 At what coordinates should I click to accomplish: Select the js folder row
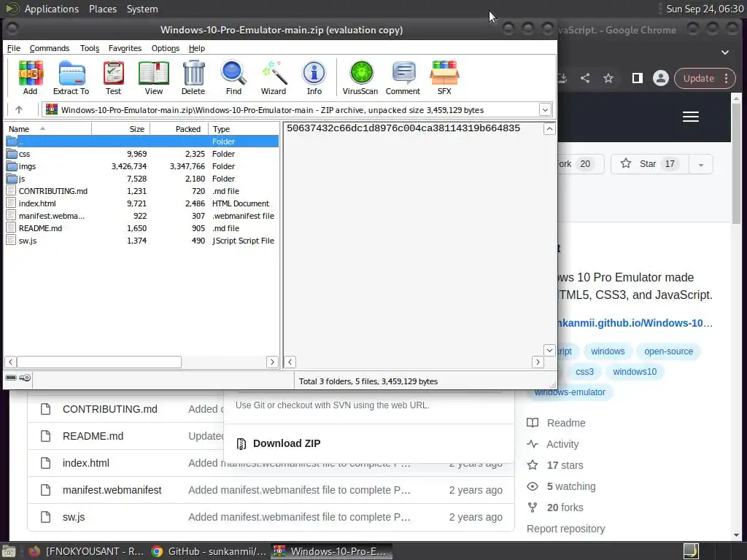tap(142, 179)
